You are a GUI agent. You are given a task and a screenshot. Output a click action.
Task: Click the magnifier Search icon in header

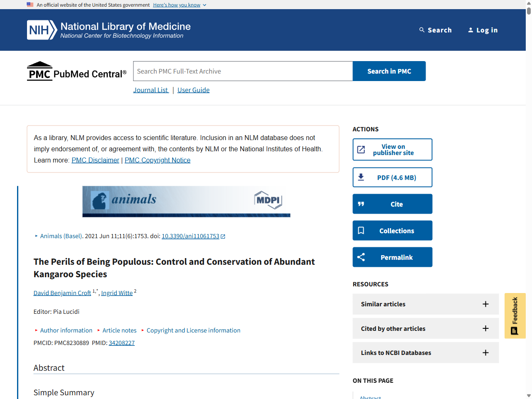coord(422,30)
